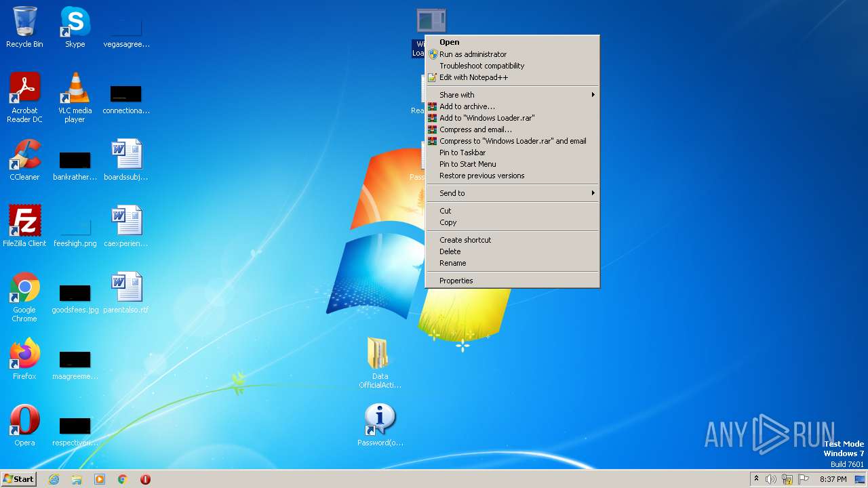Open the network tray icon
Viewport: 868px width, 488px height.
point(787,479)
